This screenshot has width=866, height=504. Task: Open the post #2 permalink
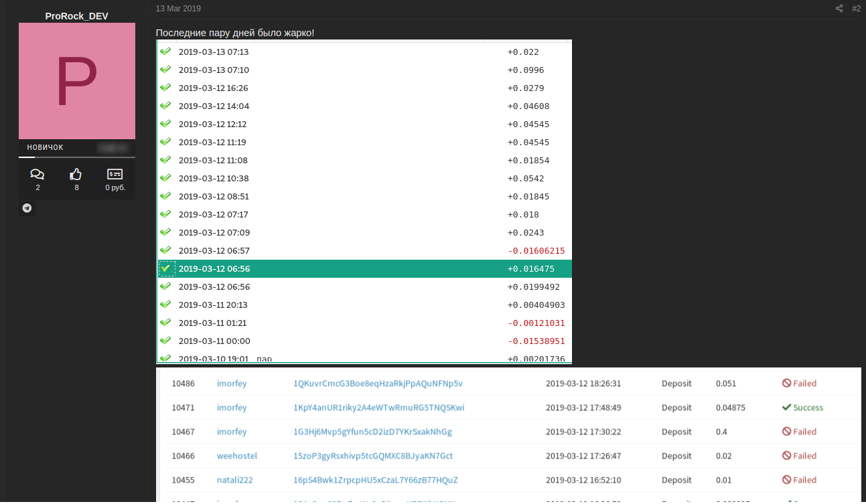tap(856, 9)
